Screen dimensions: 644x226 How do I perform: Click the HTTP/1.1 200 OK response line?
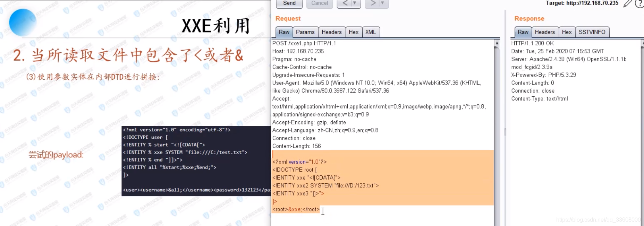coord(532,43)
